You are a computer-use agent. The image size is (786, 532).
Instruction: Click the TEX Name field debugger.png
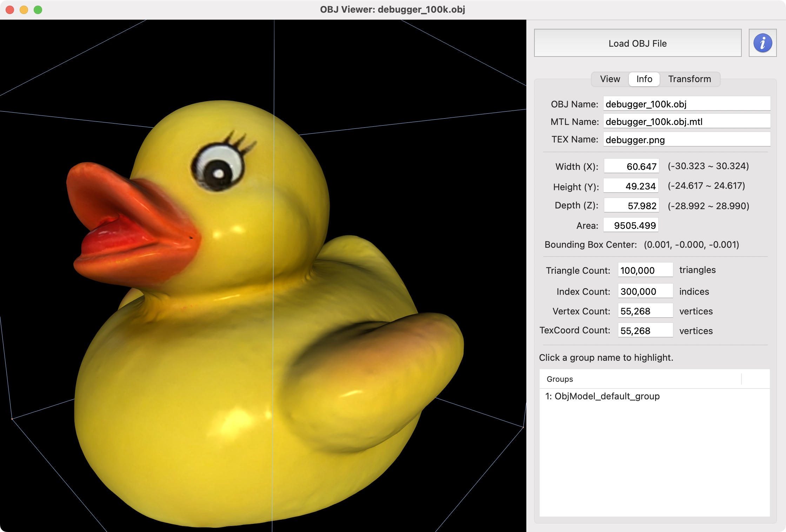click(x=687, y=140)
